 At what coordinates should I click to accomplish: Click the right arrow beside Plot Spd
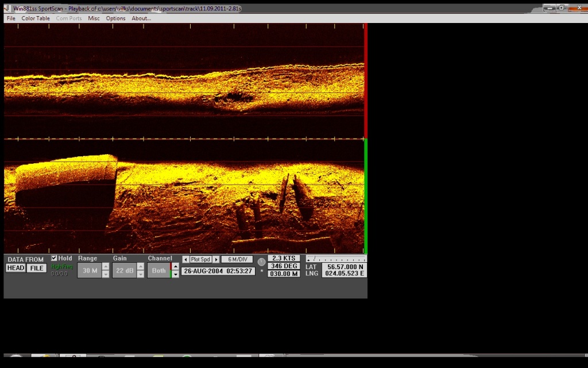pos(216,259)
